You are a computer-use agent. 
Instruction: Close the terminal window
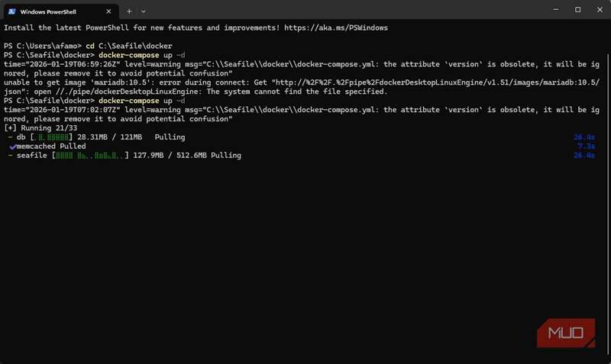point(599,10)
